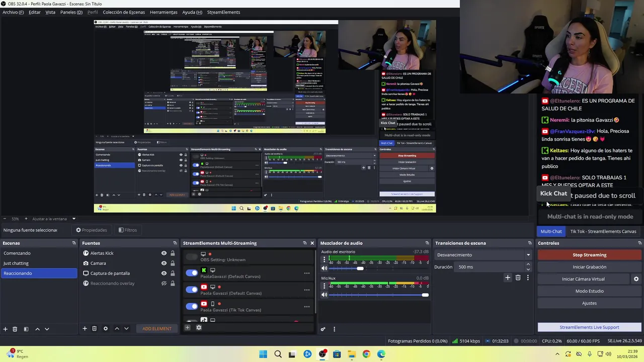
Task: Hide the Alertas Kick source
Action: click(164, 253)
